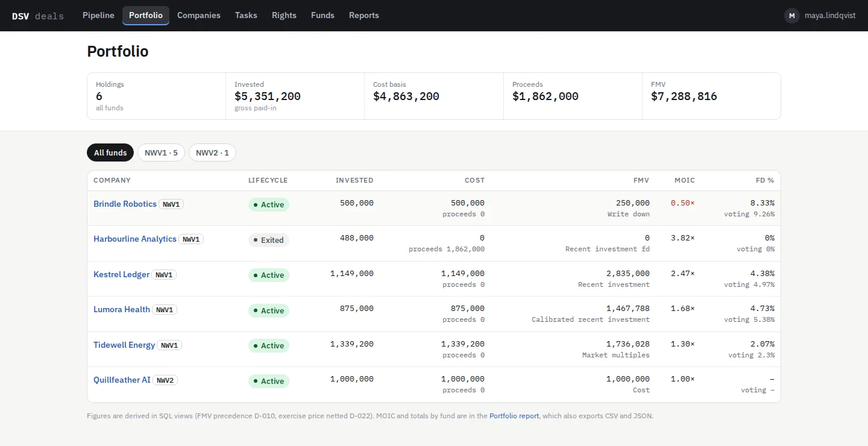Click the 488,000 invested amount

click(357, 238)
